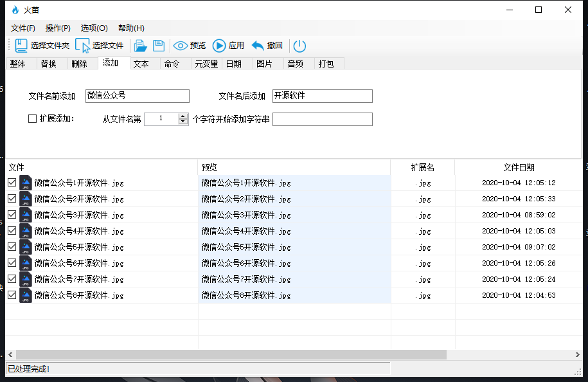Uncheck the 微信公众号3开源软件.jpg checkbox
The width and height of the screenshot is (588, 382).
click(x=12, y=215)
